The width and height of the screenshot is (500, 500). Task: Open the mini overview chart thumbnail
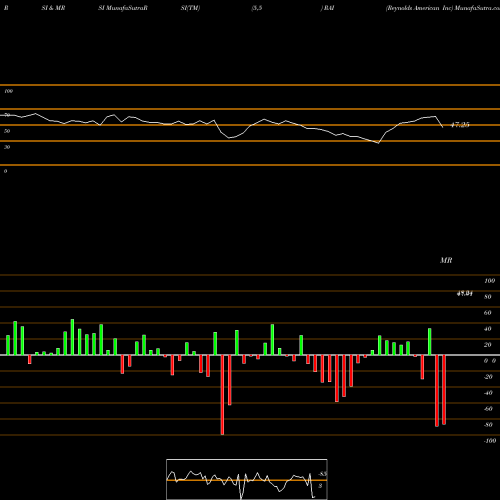(x=247, y=479)
